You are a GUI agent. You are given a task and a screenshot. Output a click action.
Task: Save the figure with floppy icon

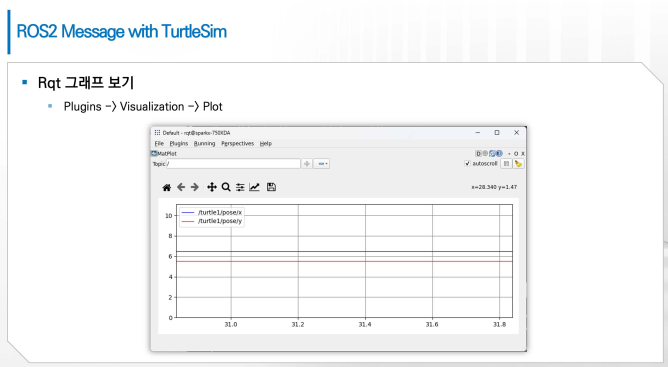271,187
